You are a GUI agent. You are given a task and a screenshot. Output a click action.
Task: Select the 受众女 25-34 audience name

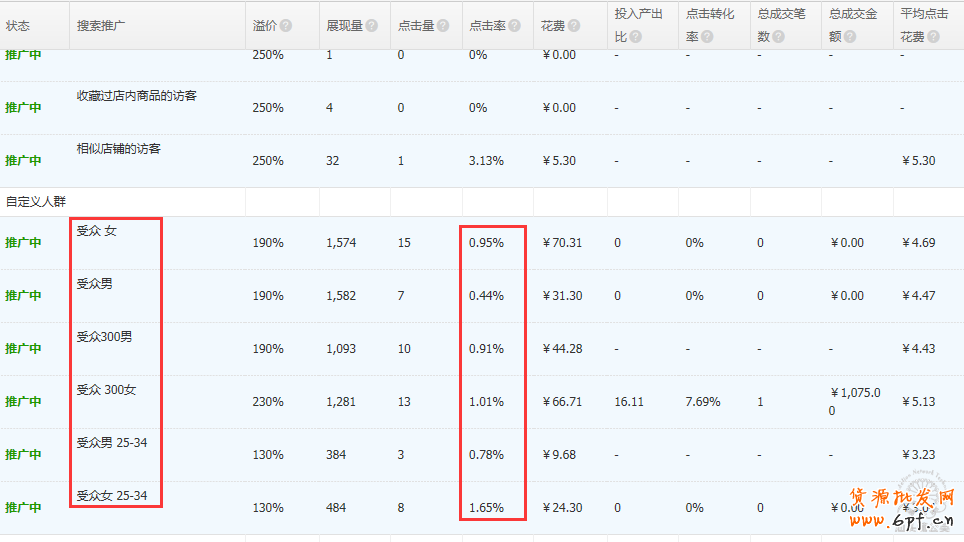(112, 496)
